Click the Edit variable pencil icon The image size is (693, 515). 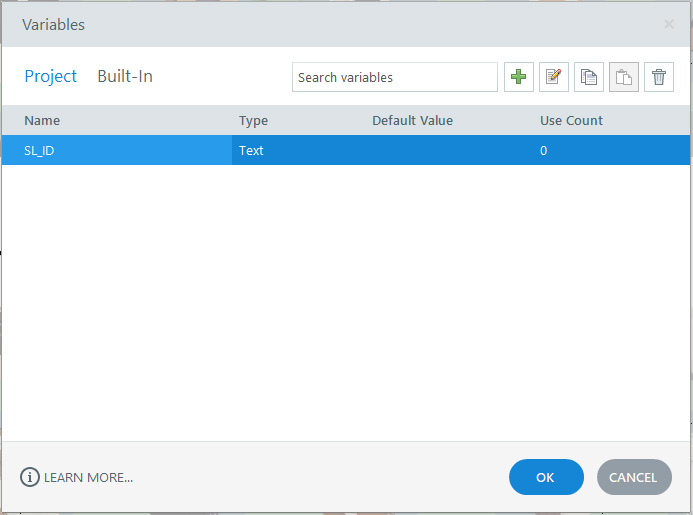(x=554, y=77)
